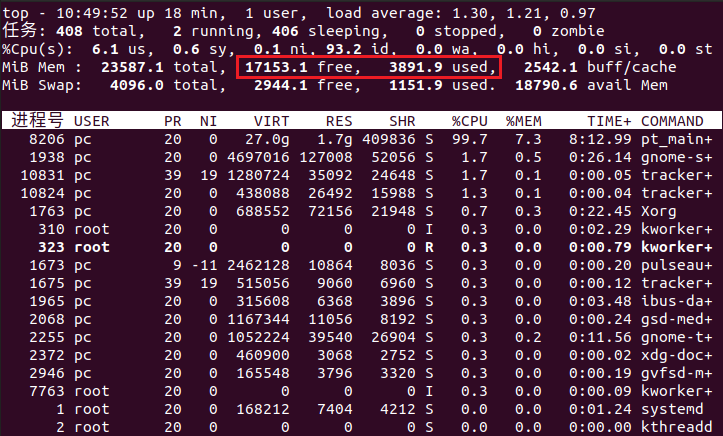The width and height of the screenshot is (723, 436).
Task: Select the '2542.1 buff/cache' value
Action: (x=600, y=67)
